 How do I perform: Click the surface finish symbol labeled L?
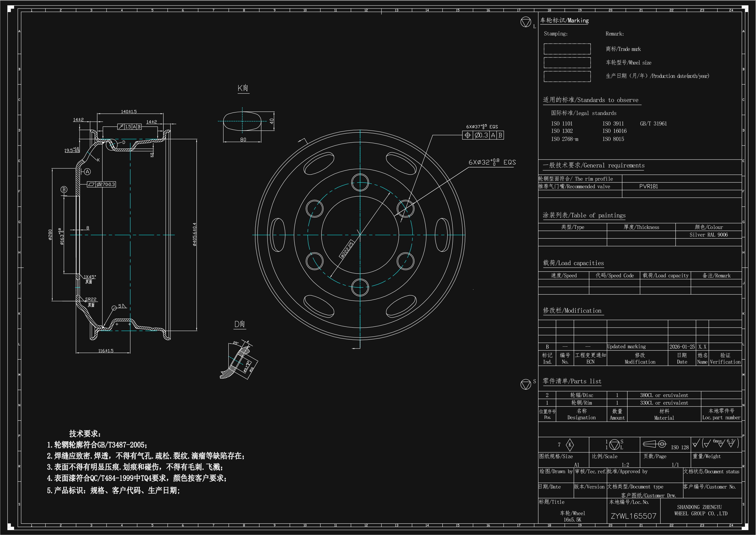tap(526, 22)
